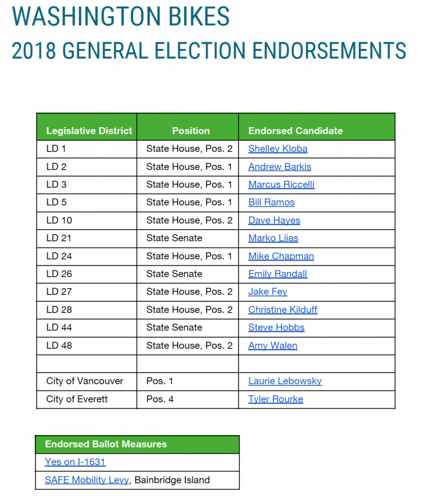Open the Tyler Rourke link
The height and width of the screenshot is (504, 434).
tap(276, 399)
